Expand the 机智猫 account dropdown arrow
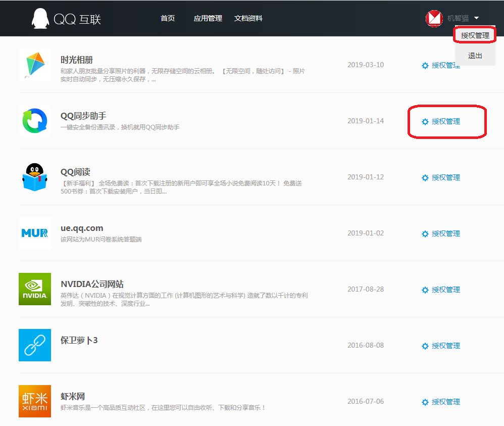The image size is (504, 426). point(476,18)
